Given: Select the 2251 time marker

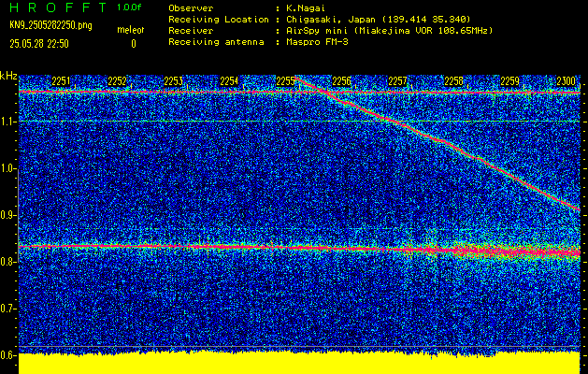Looking at the screenshot, I should click(61, 81).
